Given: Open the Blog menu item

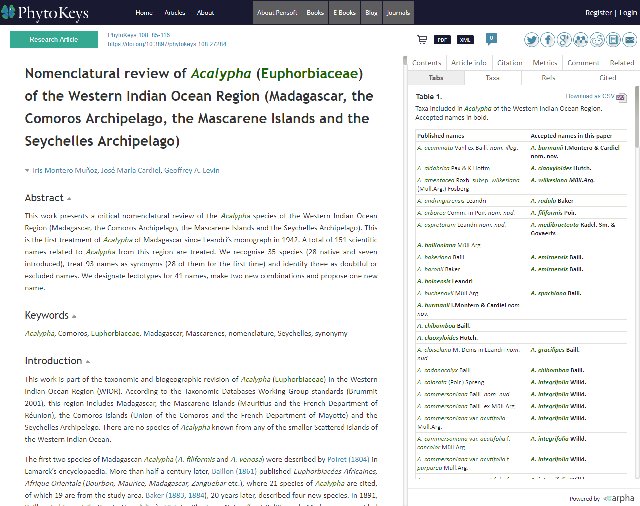Looking at the screenshot, I should pyautogui.click(x=371, y=13).
